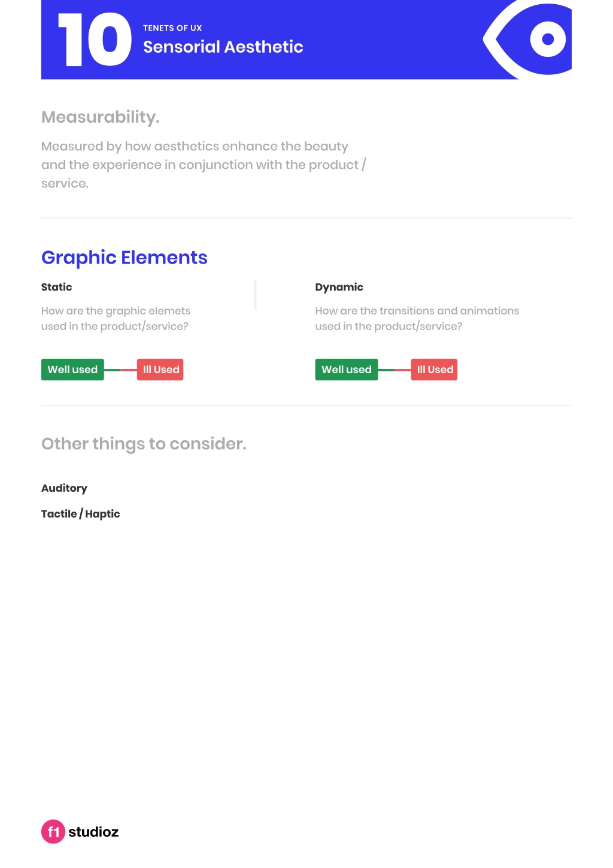Image resolution: width=613 pixels, height=868 pixels.
Task: Click the large number 10 in the header
Action: 95,40
